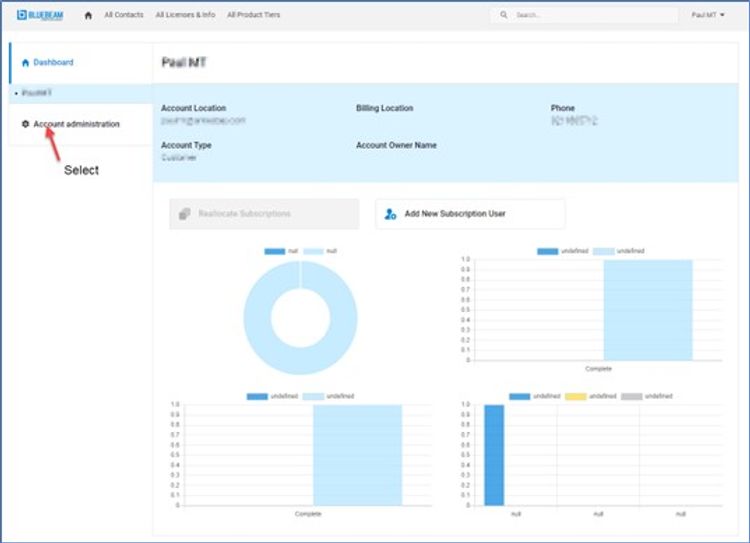Click Complete label under top-right chart
This screenshot has width=750, height=543.
pyautogui.click(x=598, y=369)
